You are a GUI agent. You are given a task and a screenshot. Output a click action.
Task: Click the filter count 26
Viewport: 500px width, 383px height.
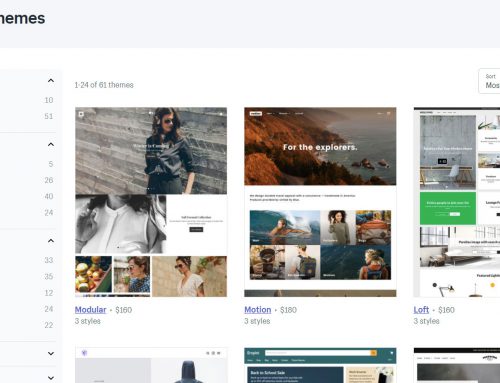click(x=49, y=180)
